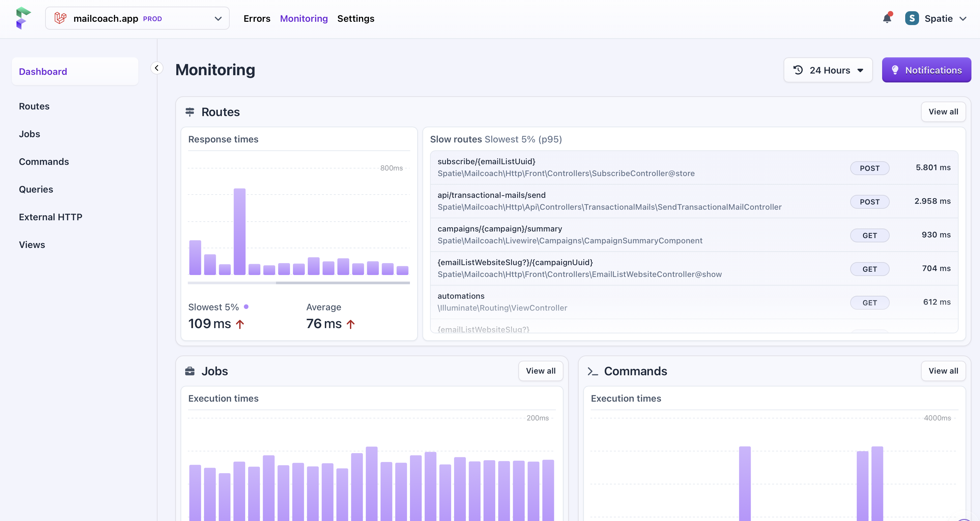This screenshot has width=980, height=521.
Task: Open Routes in the sidebar
Action: (34, 106)
